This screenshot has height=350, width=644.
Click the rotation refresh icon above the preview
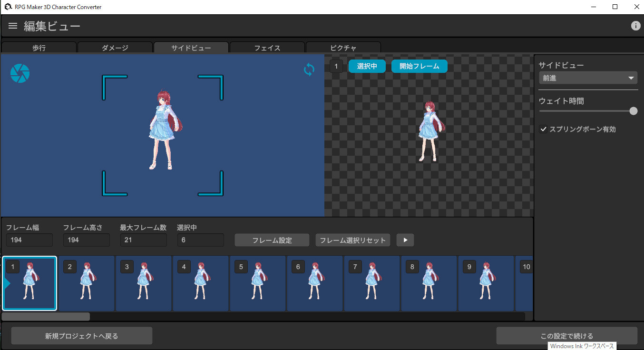[309, 70]
